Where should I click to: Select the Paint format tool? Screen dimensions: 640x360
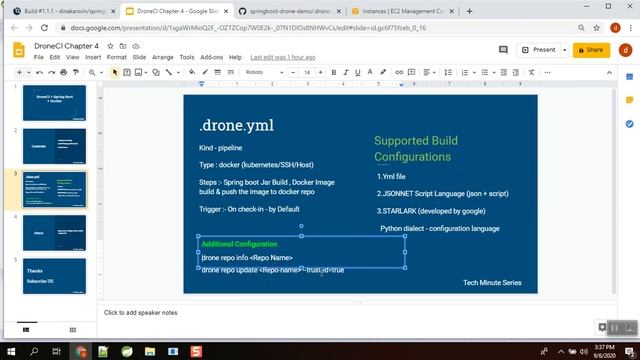(x=76, y=73)
